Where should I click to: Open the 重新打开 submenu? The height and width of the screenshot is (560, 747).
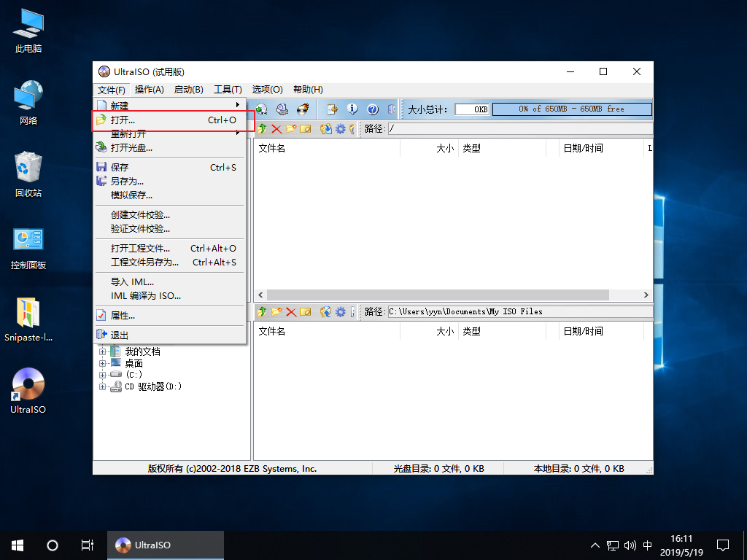click(x=169, y=134)
